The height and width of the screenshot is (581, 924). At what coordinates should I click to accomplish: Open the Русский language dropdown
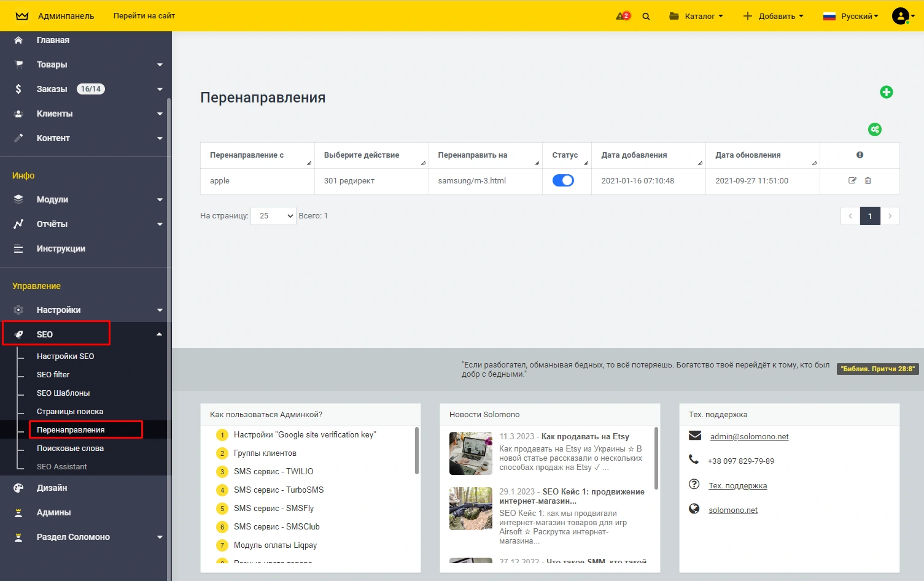(851, 17)
